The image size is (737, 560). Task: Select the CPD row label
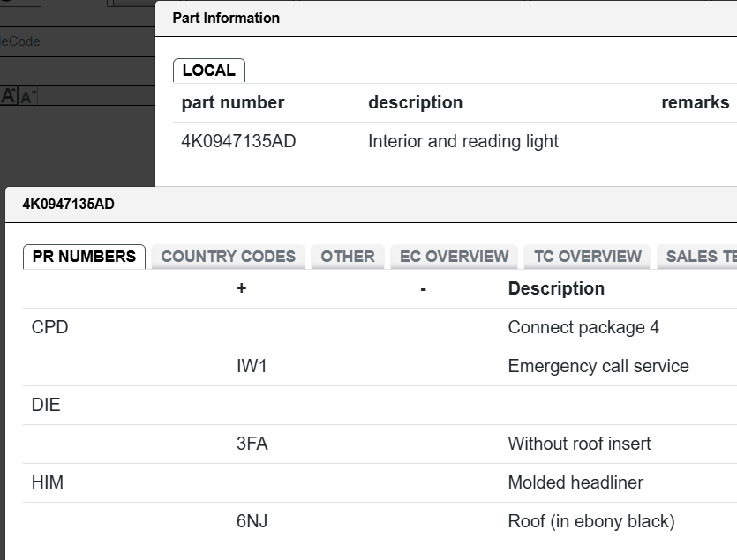[49, 327]
